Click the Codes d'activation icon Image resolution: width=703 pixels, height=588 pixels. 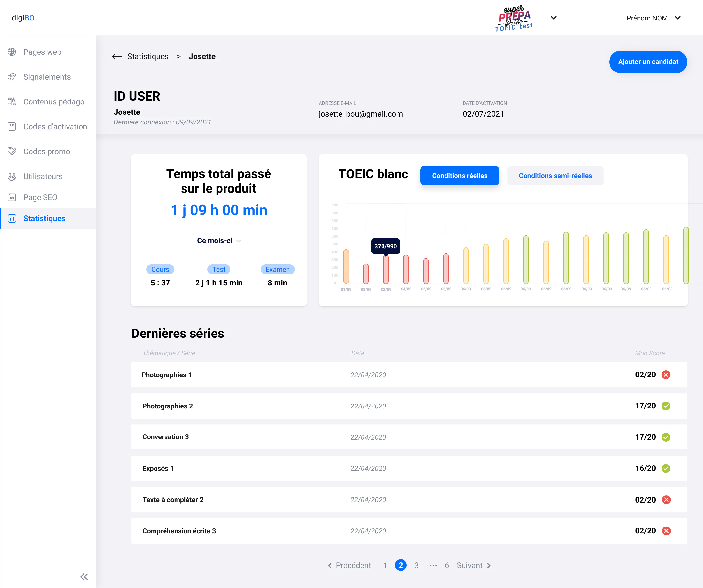12,126
